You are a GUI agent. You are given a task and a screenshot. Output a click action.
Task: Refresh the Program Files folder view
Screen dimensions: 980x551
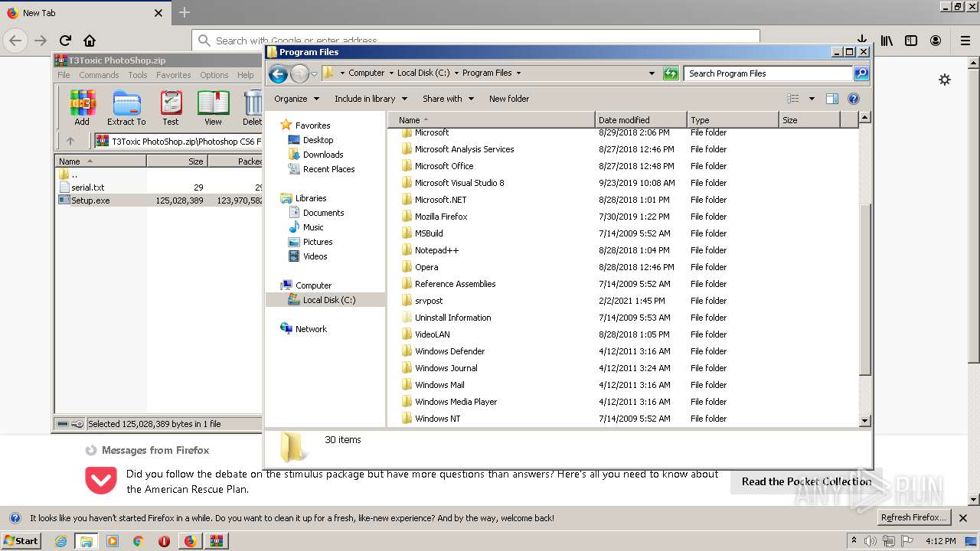(x=671, y=73)
